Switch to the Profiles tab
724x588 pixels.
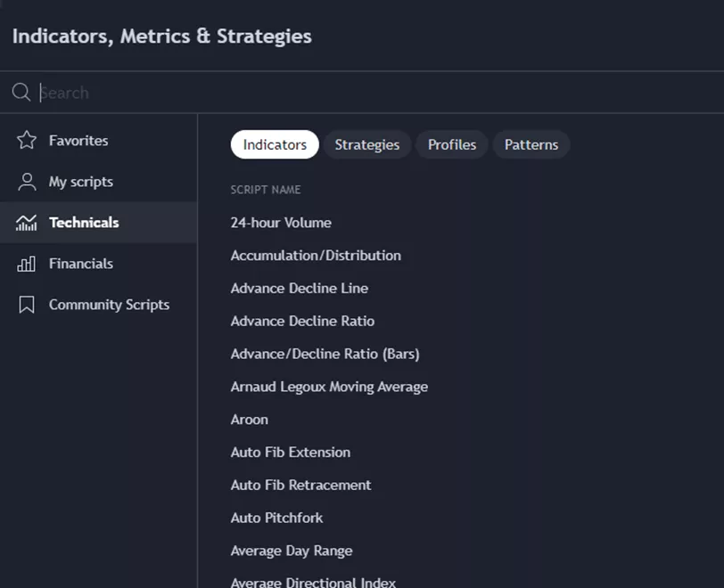tap(452, 144)
